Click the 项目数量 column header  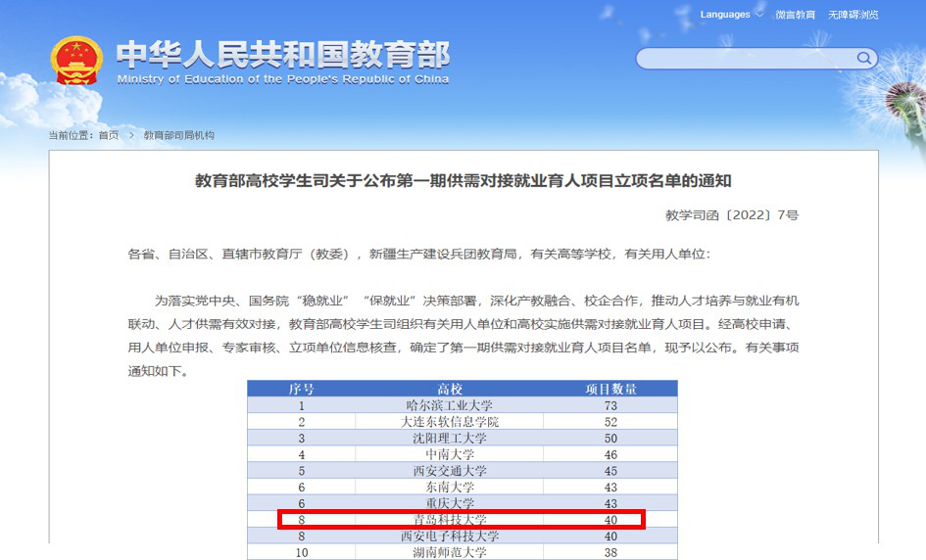(x=610, y=389)
